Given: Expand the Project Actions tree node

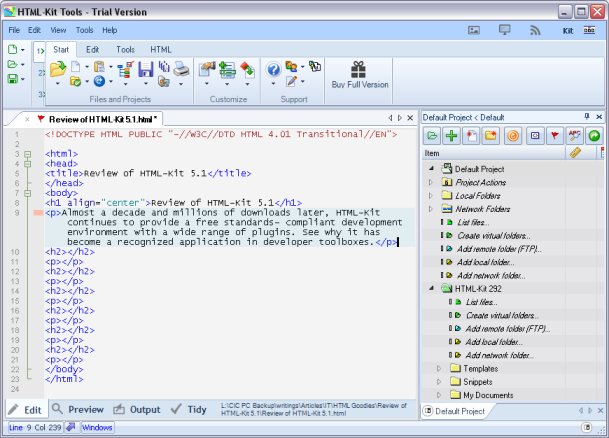Looking at the screenshot, I should coord(431,182).
